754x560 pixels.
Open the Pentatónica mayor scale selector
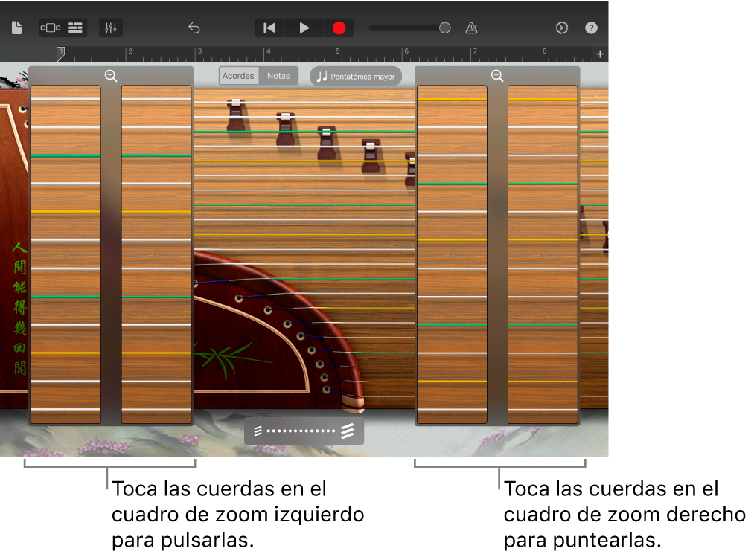tap(355, 76)
